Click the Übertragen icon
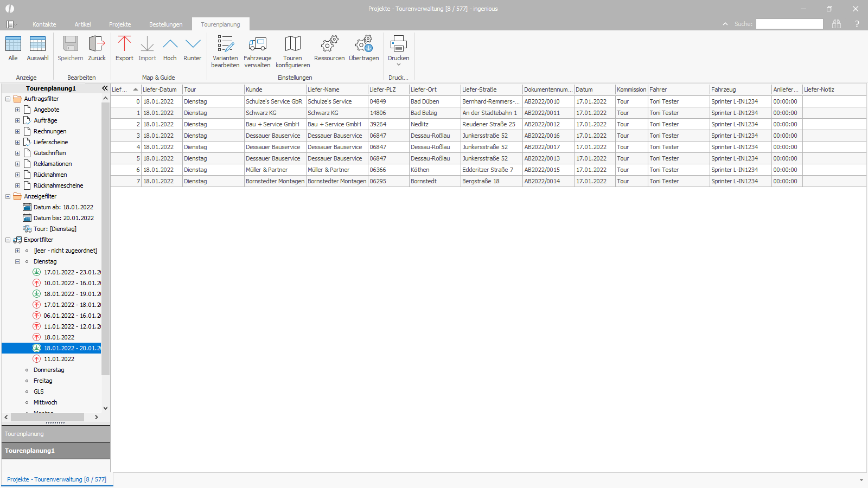 click(x=364, y=44)
